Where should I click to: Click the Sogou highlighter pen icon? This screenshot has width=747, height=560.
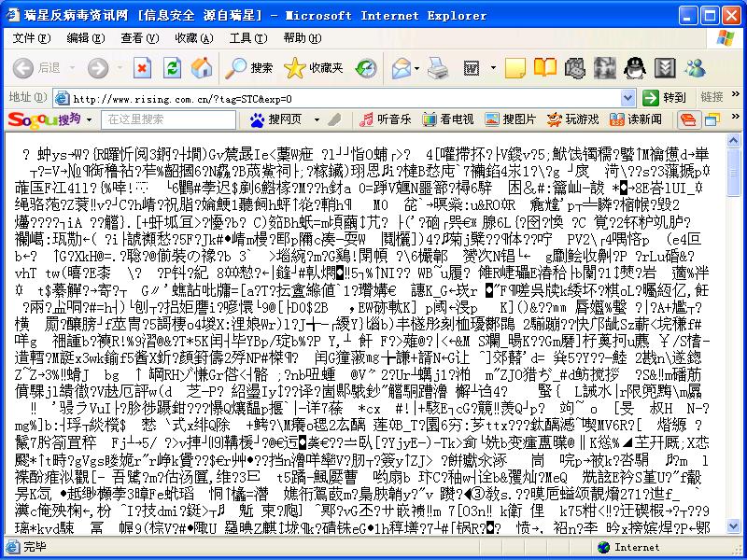click(x=335, y=119)
